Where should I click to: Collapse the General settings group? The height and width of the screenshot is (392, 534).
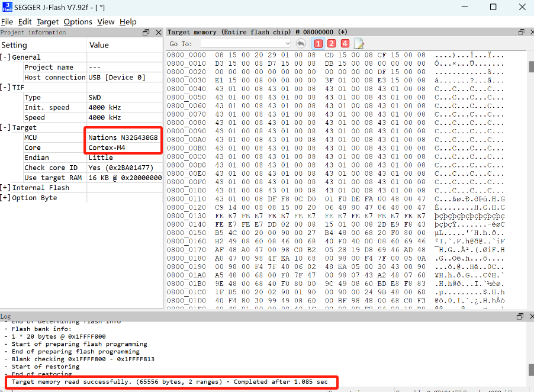point(5,57)
